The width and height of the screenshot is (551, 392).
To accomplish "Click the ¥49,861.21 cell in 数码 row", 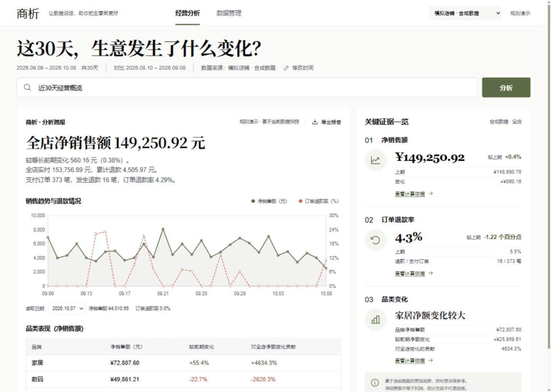I will (124, 379).
